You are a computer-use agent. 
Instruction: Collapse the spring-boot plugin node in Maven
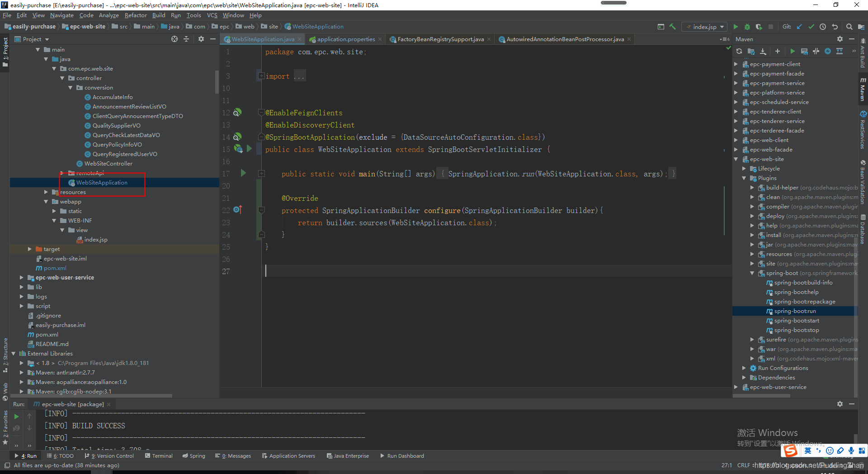(752, 273)
